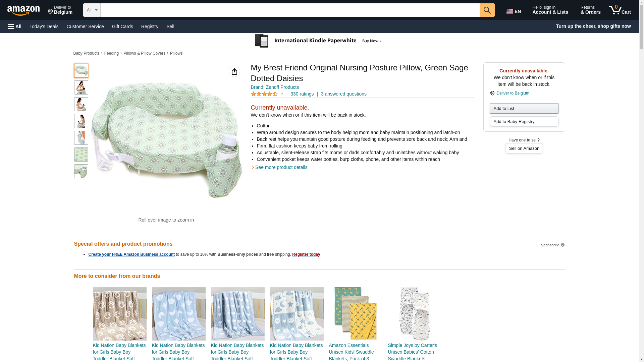Click the Add to List button
The image size is (644, 362).
coord(524,108)
